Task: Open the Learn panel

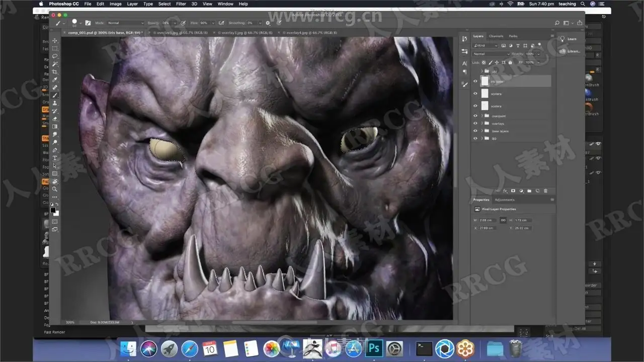Action: click(569, 39)
